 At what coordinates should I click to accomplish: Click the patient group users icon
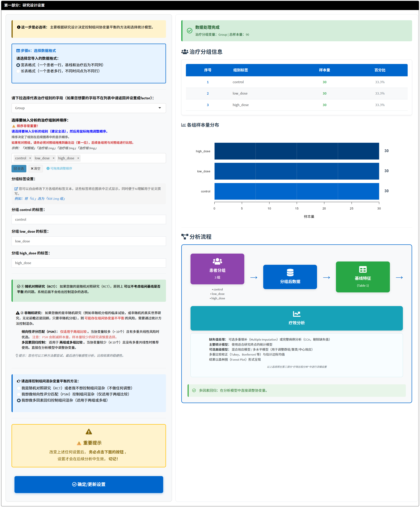click(217, 261)
